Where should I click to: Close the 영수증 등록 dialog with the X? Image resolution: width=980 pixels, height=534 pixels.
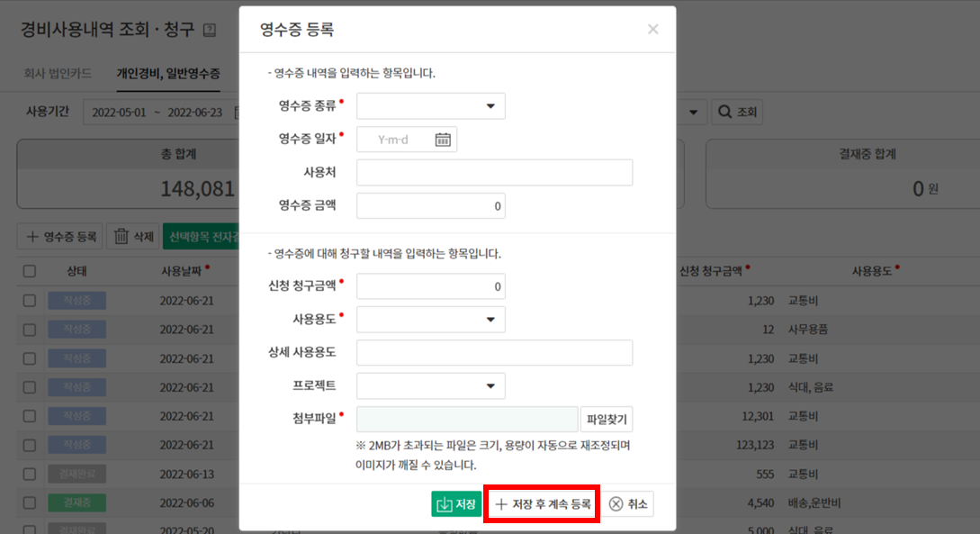(x=652, y=28)
